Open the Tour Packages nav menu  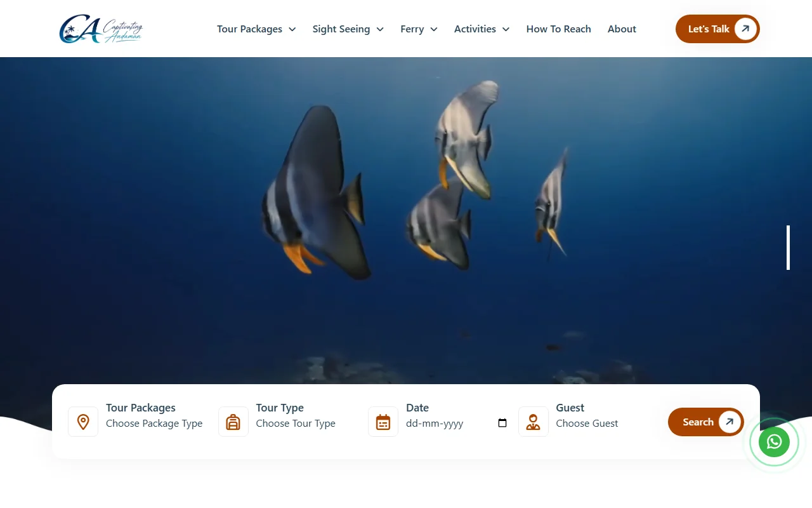coord(249,29)
